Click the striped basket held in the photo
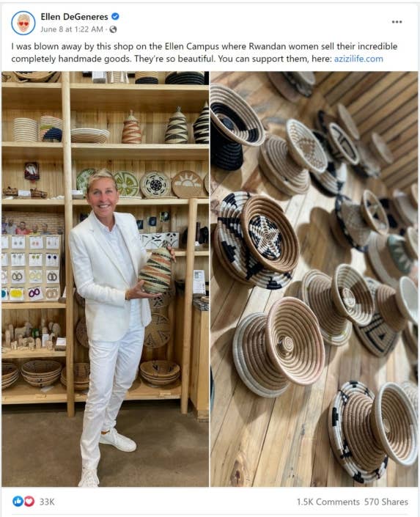The height and width of the screenshot is (517, 420). tap(155, 270)
